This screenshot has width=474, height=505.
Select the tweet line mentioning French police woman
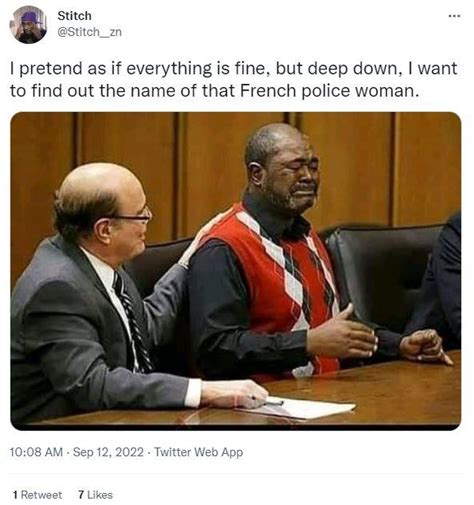click(x=214, y=91)
